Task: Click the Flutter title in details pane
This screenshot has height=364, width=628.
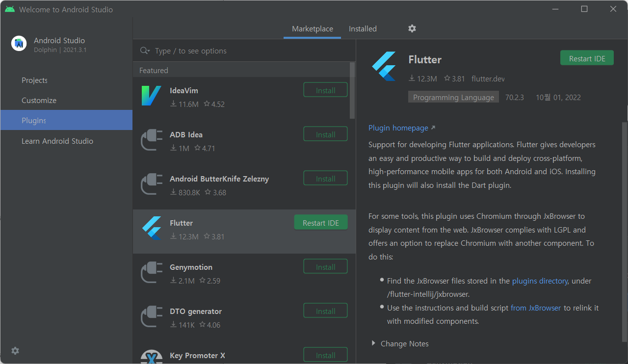Action: click(x=425, y=59)
